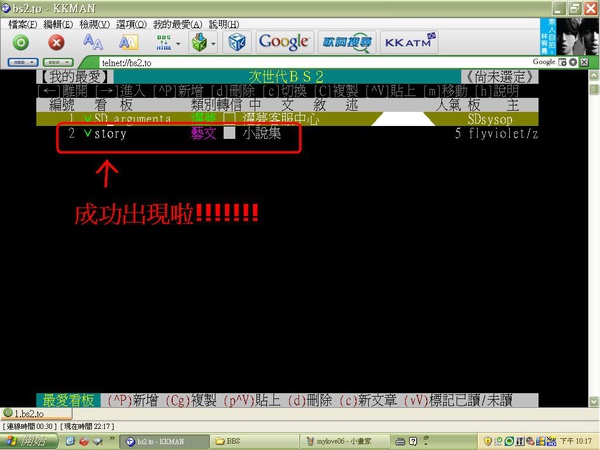Click the language bar help icon

pos(413,442)
